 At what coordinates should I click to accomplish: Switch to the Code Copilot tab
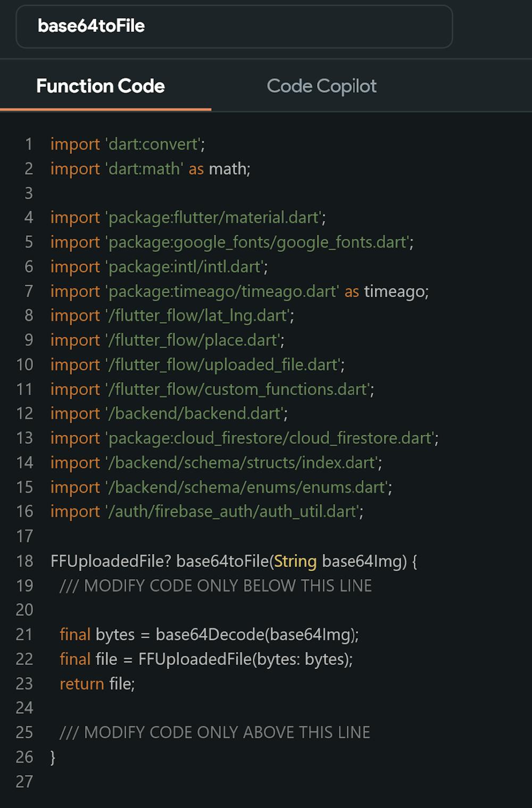click(x=321, y=86)
